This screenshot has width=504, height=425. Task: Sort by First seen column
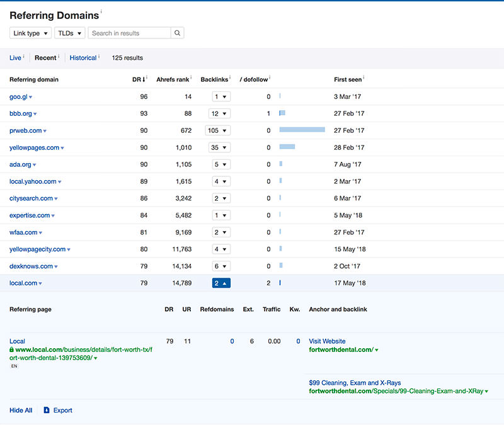(x=348, y=79)
